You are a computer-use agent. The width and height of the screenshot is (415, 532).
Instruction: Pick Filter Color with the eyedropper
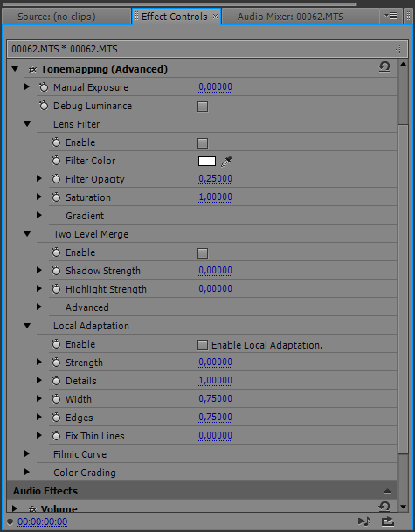coord(226,162)
